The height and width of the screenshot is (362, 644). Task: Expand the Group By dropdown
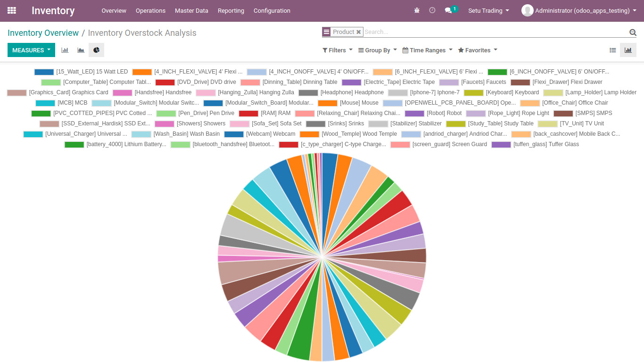[378, 50]
